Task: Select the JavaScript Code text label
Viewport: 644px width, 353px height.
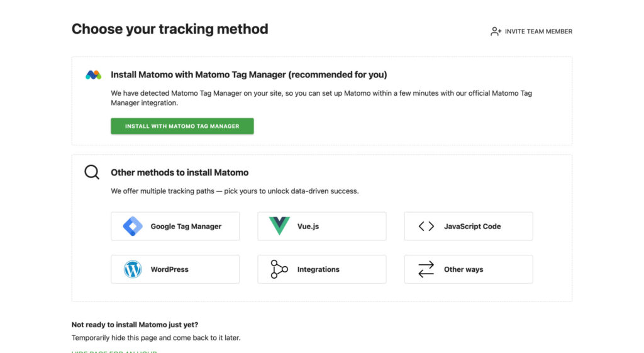Action: tap(472, 227)
